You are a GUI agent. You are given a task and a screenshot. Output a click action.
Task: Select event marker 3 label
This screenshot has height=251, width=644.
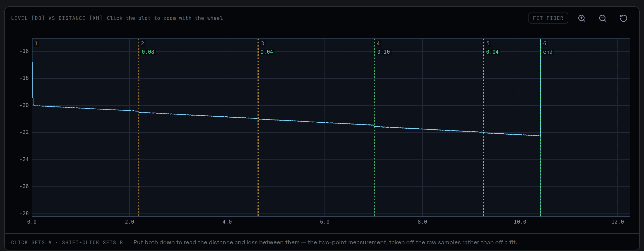click(x=262, y=43)
